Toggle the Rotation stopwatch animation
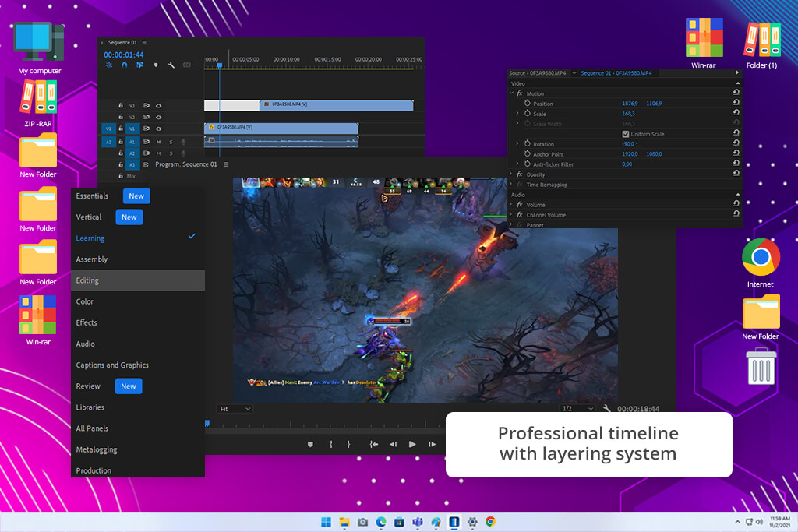Screen dimensions: 798x532 528,144
